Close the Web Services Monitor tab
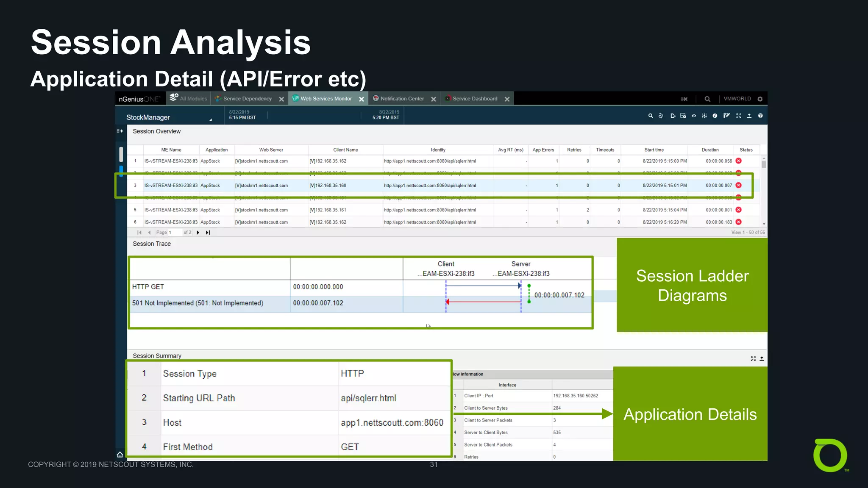Image resolution: width=868 pixels, height=488 pixels. [362, 99]
